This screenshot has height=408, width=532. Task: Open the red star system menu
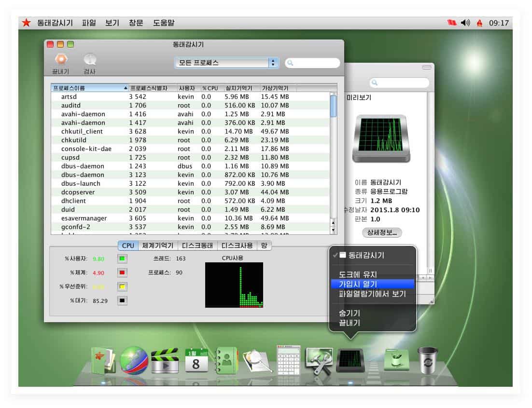pos(26,23)
